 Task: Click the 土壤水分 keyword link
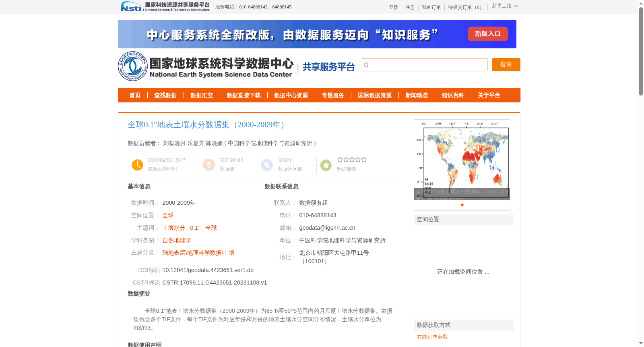tap(174, 228)
